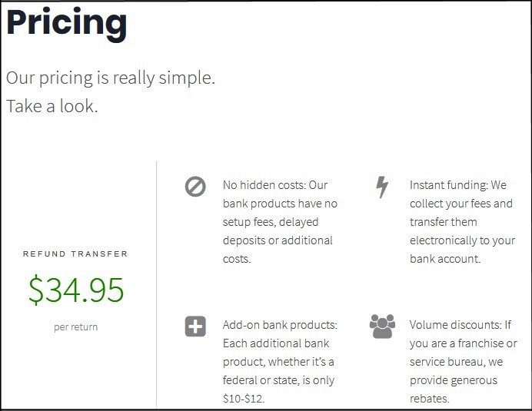The height and width of the screenshot is (411, 532).
Task: Click the large Pricing heading
Action: pyautogui.click(x=67, y=23)
